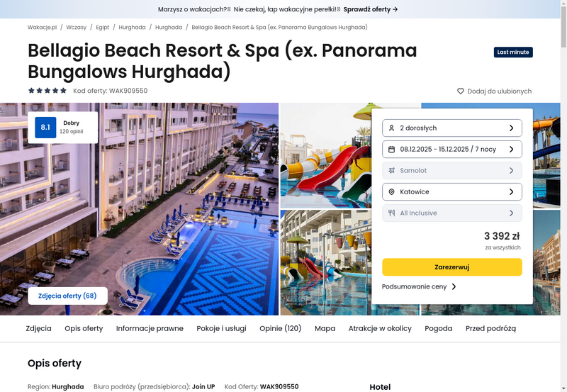Expand the Katowice departure city selector
The width and height of the screenshot is (567, 392).
452,191
